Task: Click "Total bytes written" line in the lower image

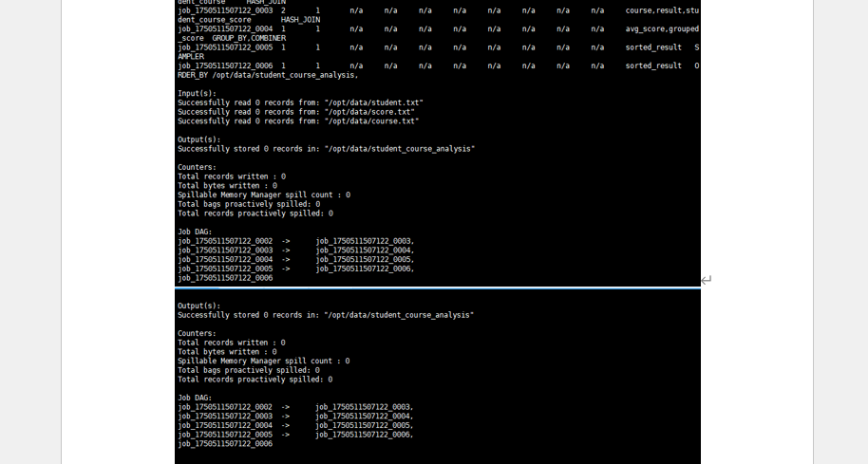Action: [x=227, y=352]
